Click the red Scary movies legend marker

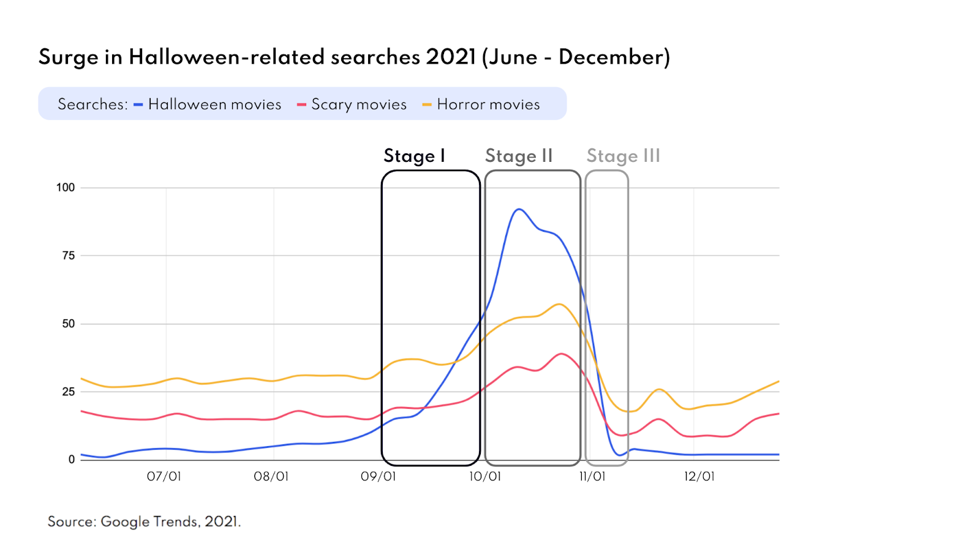tap(301, 105)
